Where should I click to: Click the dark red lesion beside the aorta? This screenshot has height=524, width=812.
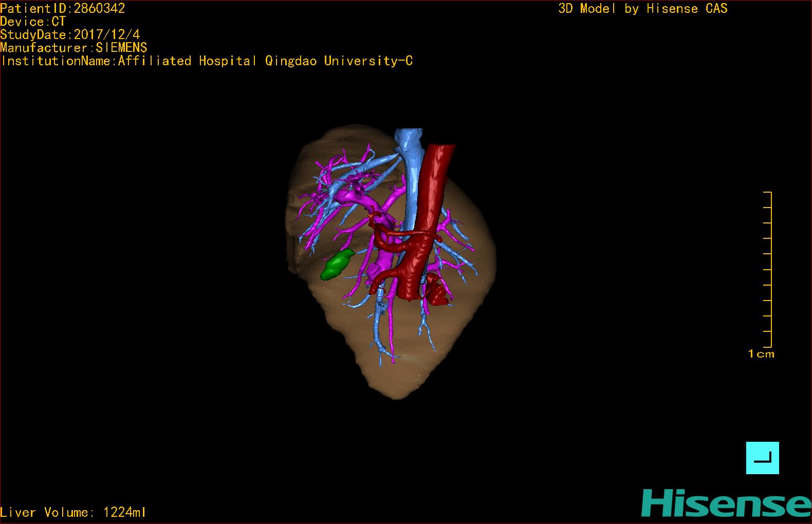point(436,290)
